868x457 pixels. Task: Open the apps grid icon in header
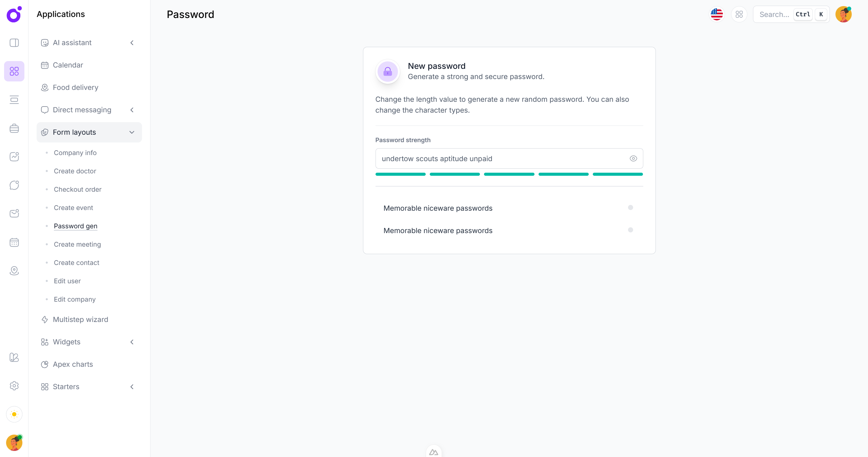click(739, 14)
